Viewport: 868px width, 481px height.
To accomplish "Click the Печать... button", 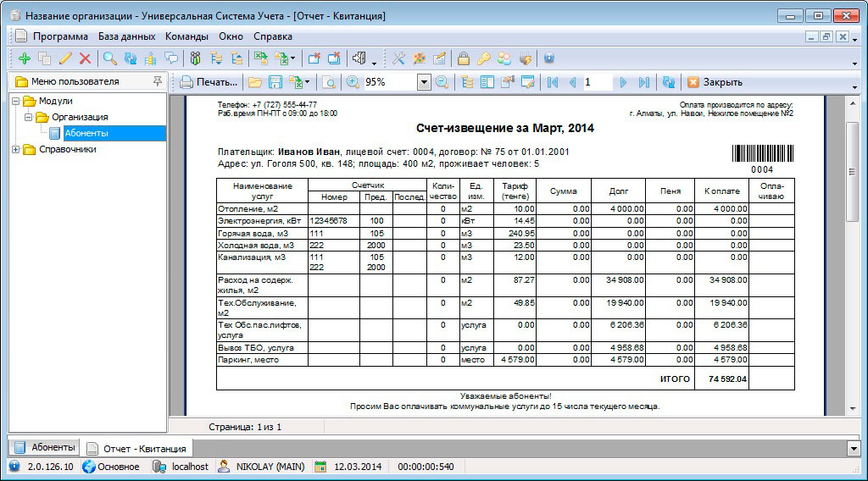I will coord(209,82).
